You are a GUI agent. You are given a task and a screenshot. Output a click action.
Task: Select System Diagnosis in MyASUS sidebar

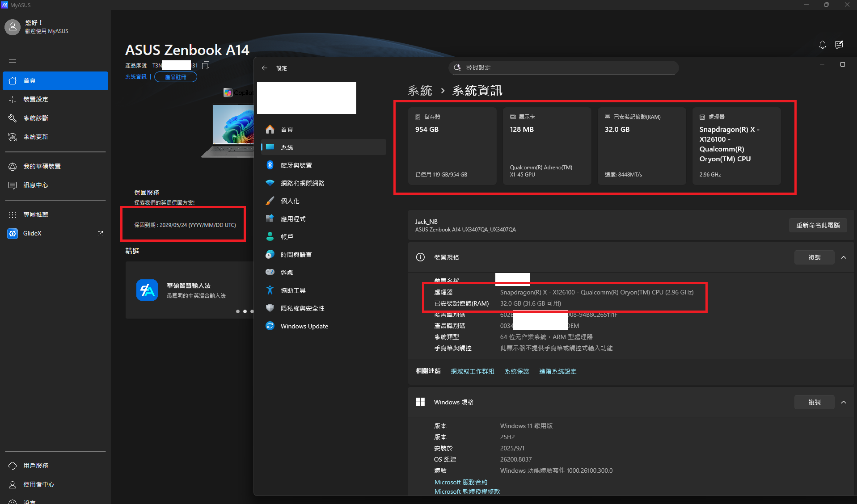pos(36,118)
